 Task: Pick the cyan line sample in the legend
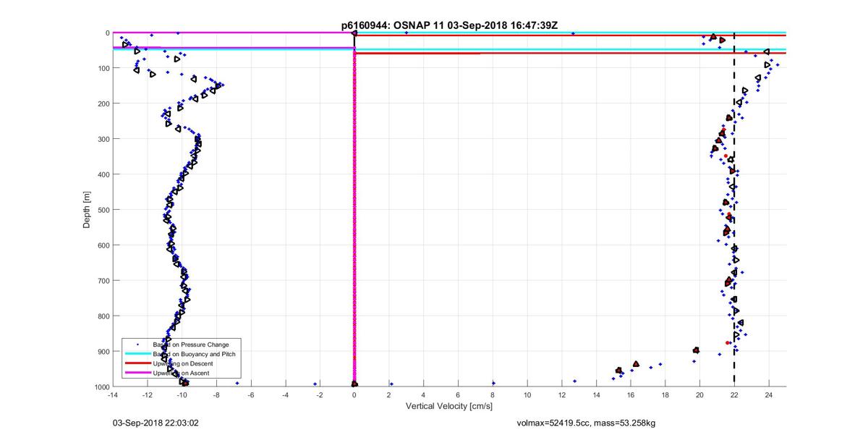[137, 354]
